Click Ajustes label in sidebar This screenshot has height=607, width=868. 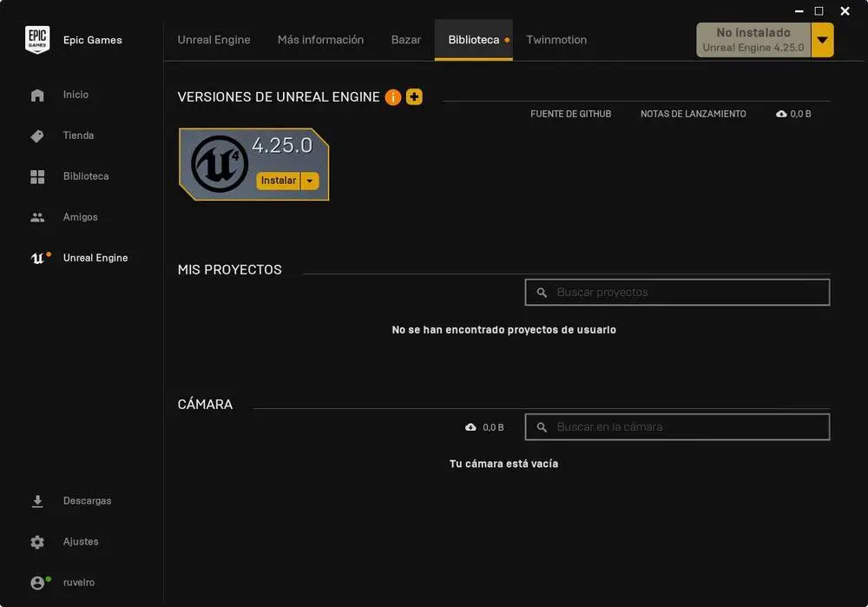81,542
